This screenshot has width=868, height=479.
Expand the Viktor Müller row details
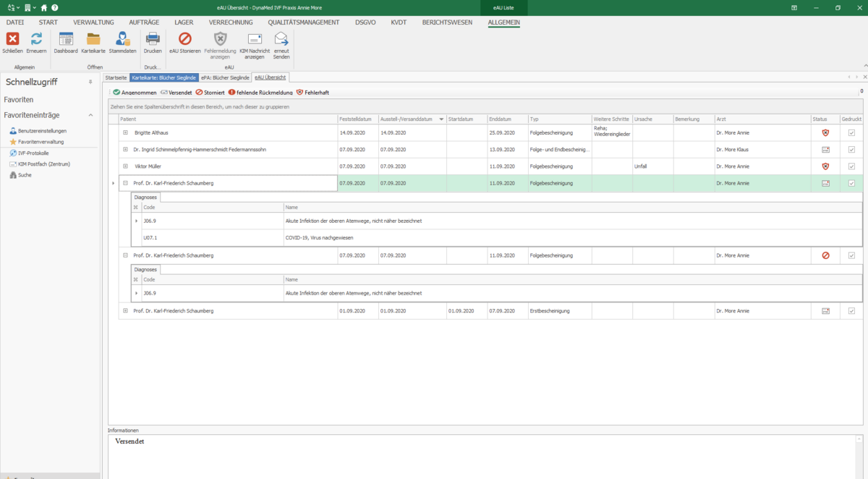point(125,166)
